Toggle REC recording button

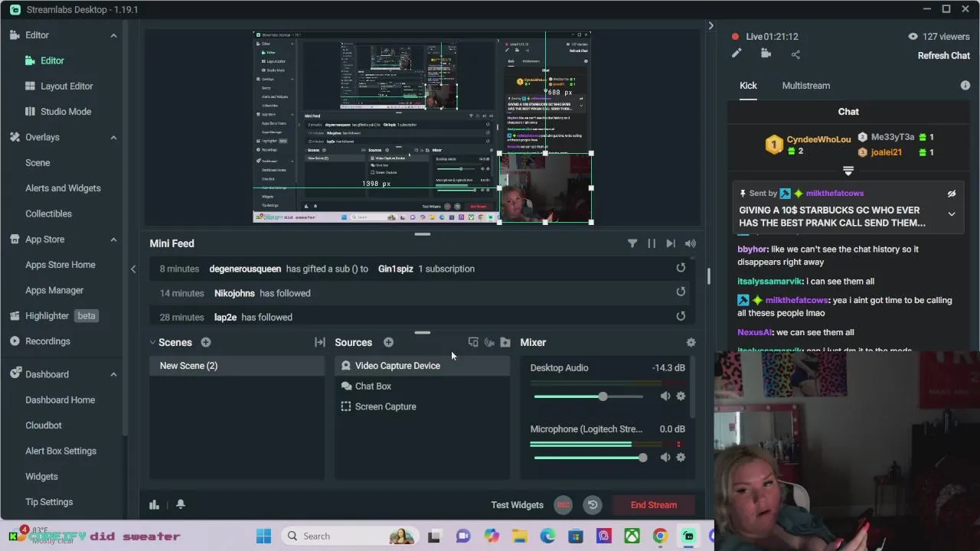(563, 505)
